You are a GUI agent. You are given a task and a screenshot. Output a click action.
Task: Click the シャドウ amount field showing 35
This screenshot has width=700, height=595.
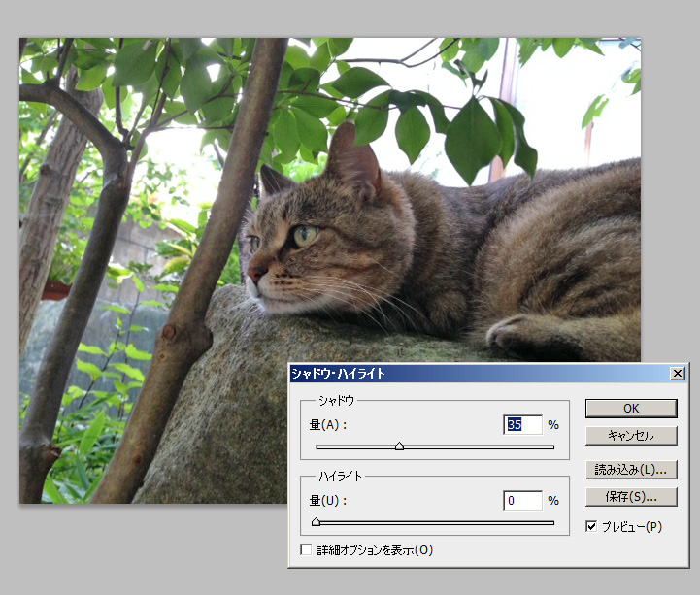click(522, 424)
